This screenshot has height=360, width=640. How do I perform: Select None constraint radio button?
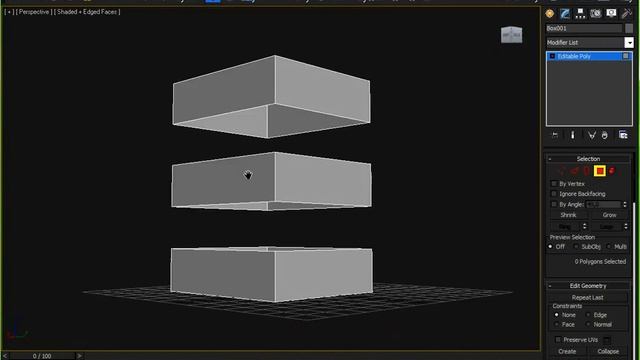[556, 315]
